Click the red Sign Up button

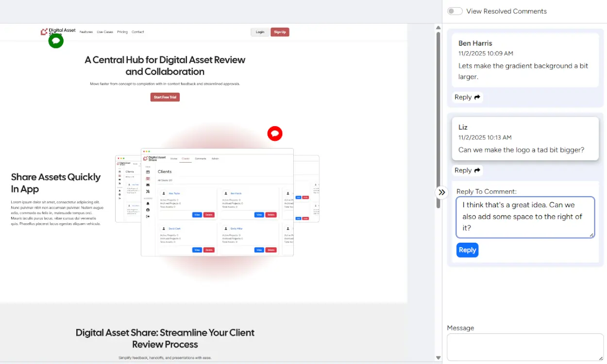(280, 32)
